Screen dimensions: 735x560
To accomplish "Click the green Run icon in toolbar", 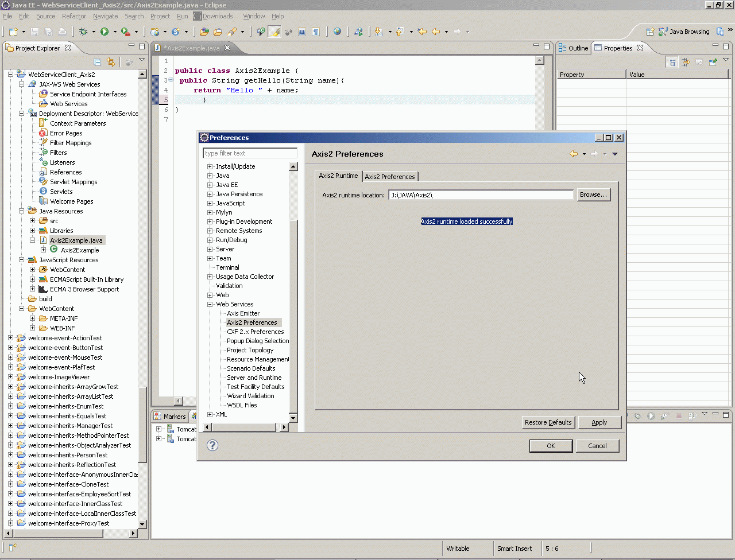I will 105,32.
